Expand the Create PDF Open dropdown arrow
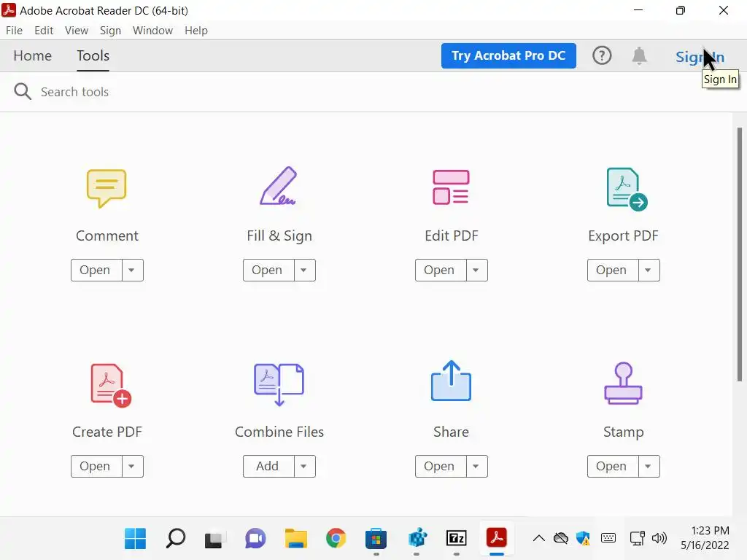Viewport: 747px width, 560px height. tap(132, 466)
